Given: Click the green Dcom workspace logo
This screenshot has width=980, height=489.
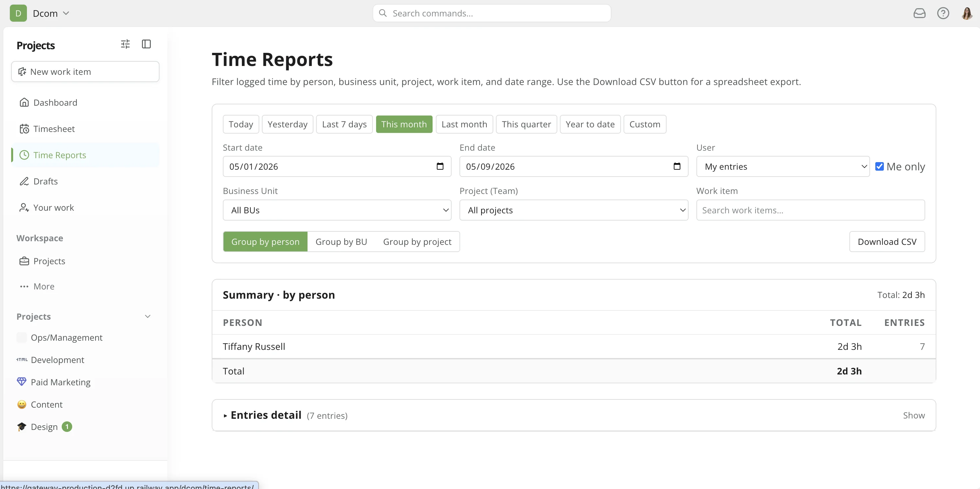Looking at the screenshot, I should [18, 13].
